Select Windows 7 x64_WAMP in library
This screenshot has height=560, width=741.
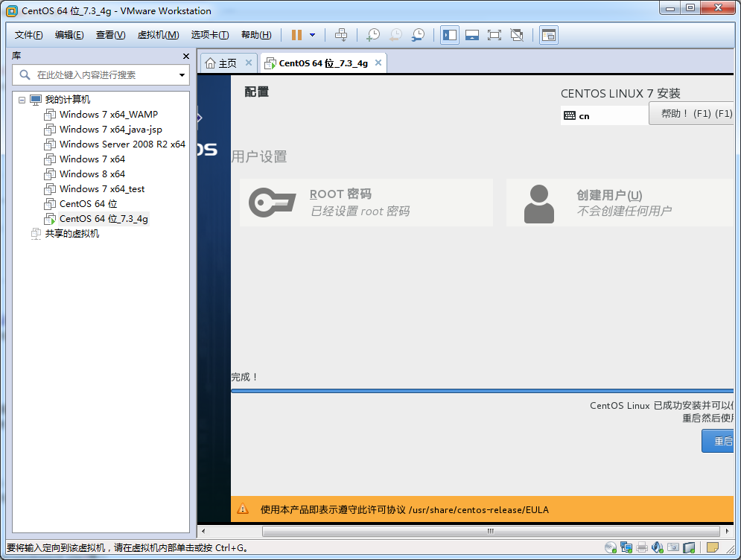coord(108,115)
